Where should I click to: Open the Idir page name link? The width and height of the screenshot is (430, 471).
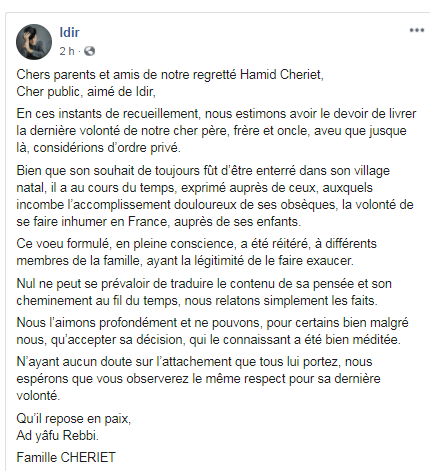[x=69, y=32]
